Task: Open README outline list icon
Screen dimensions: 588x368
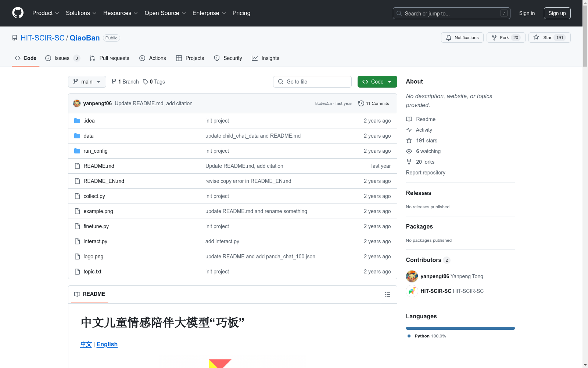Action: (x=387, y=294)
